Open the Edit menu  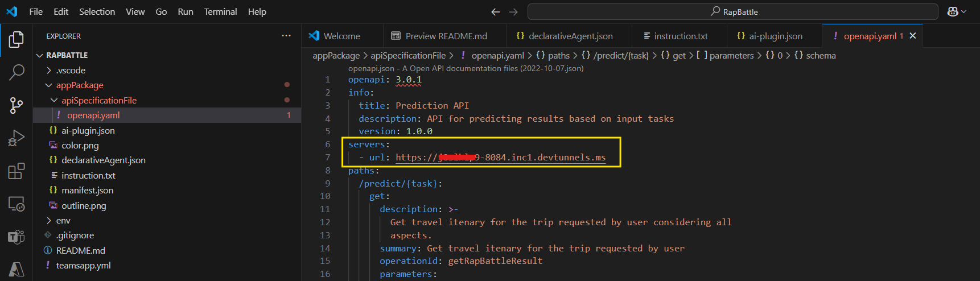pos(61,11)
